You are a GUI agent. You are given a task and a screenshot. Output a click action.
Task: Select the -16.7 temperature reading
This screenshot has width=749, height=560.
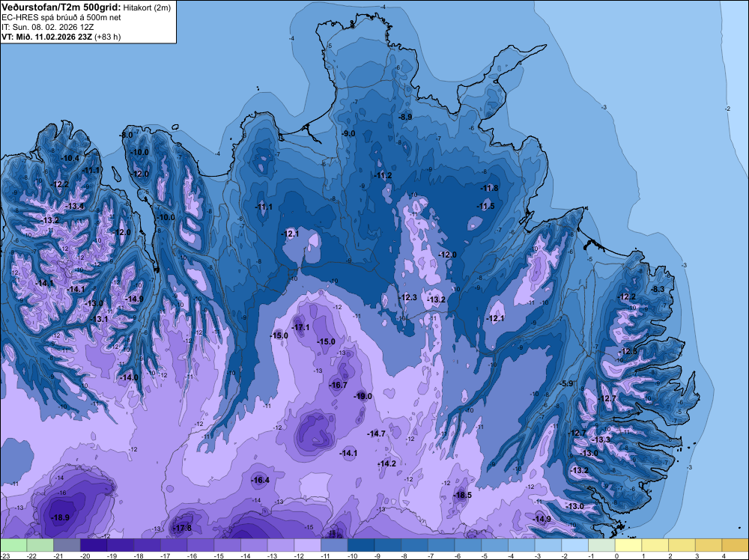pos(339,385)
